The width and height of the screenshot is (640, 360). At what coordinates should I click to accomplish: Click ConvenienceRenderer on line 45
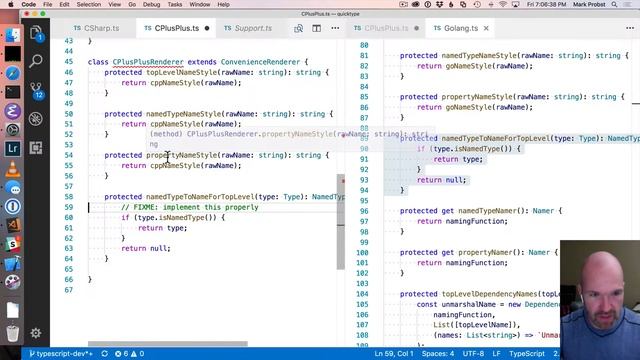(x=260, y=62)
